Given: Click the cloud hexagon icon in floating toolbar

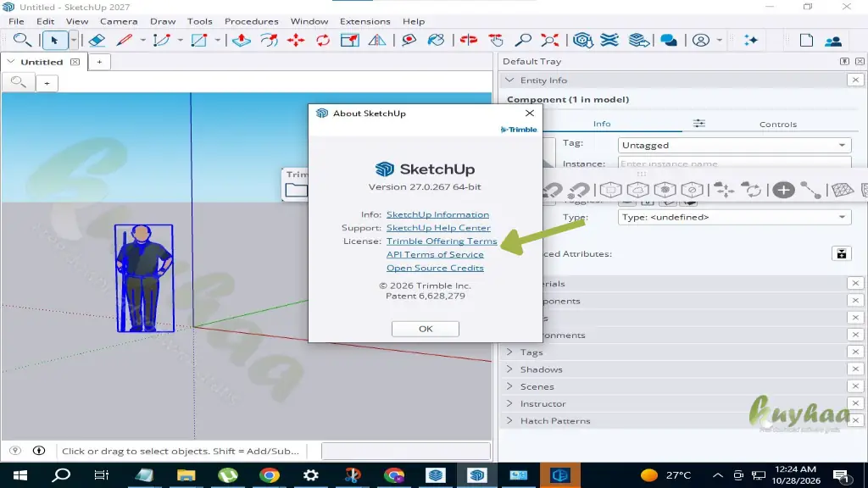Looking at the screenshot, I should point(637,190).
